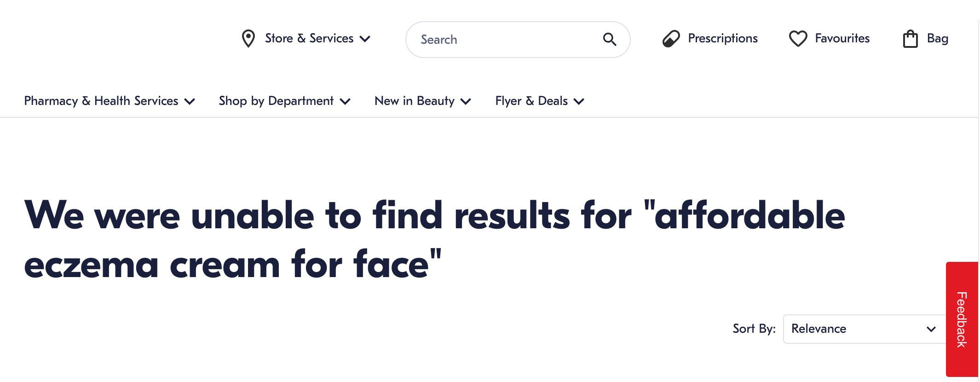This screenshot has width=980, height=382.
Task: Expand the Store & Services chevron
Action: [365, 39]
